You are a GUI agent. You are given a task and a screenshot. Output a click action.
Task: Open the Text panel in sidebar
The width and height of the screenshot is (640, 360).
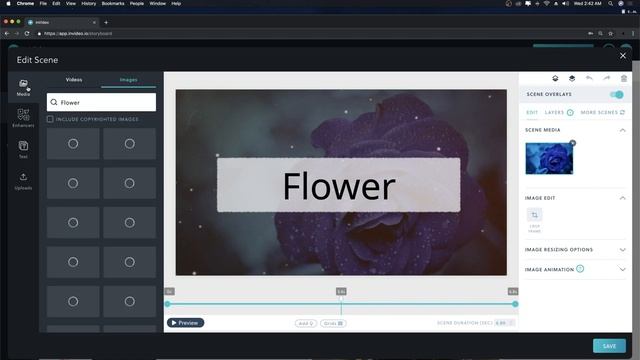coord(23,149)
